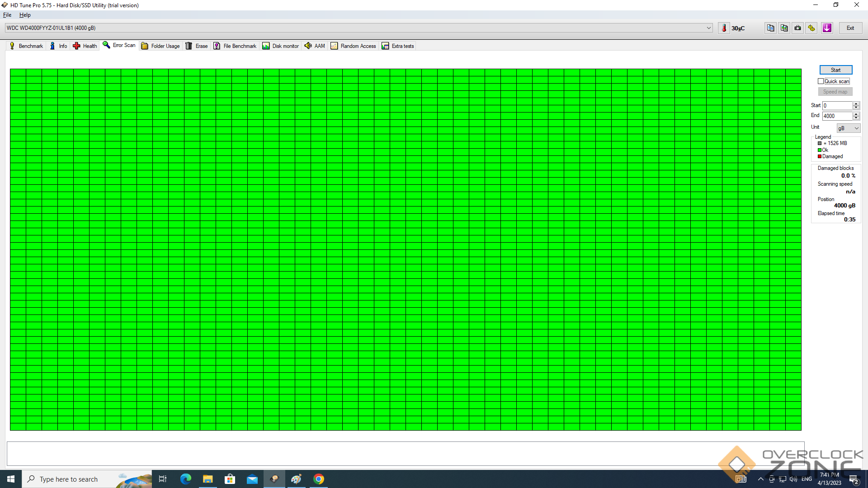Click the red Damaged legend swatch
The width and height of the screenshot is (868, 488).
click(820, 157)
